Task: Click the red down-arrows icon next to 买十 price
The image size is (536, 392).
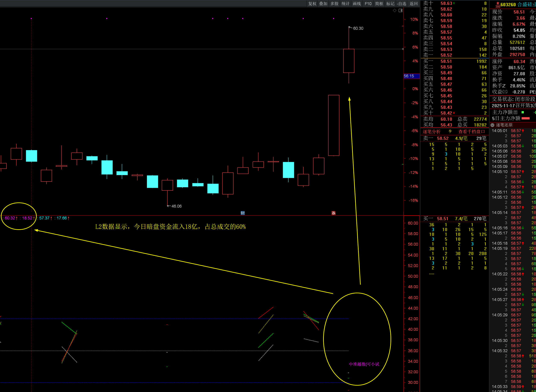Action: [454, 113]
